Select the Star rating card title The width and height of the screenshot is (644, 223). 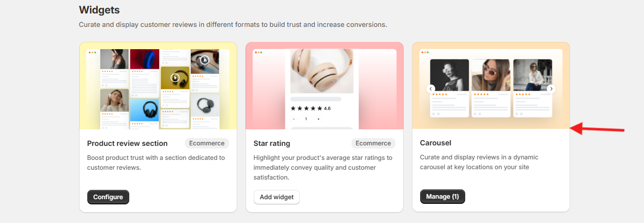(x=272, y=143)
